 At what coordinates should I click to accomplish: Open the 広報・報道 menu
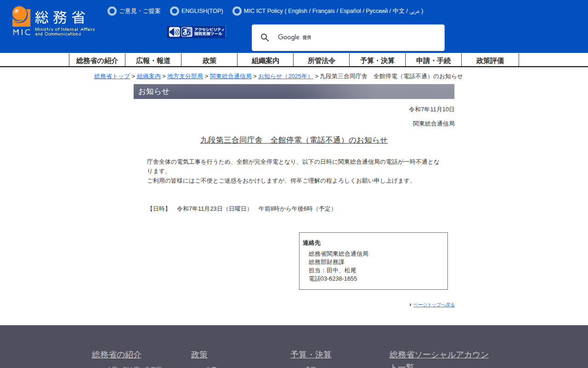(153, 60)
